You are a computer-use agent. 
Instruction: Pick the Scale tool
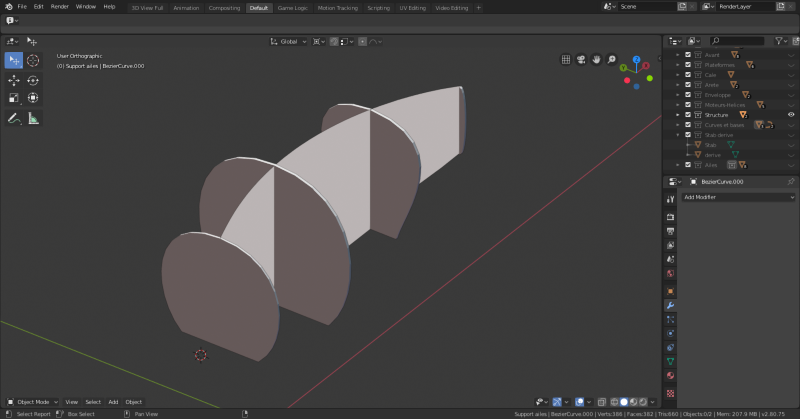(x=14, y=98)
